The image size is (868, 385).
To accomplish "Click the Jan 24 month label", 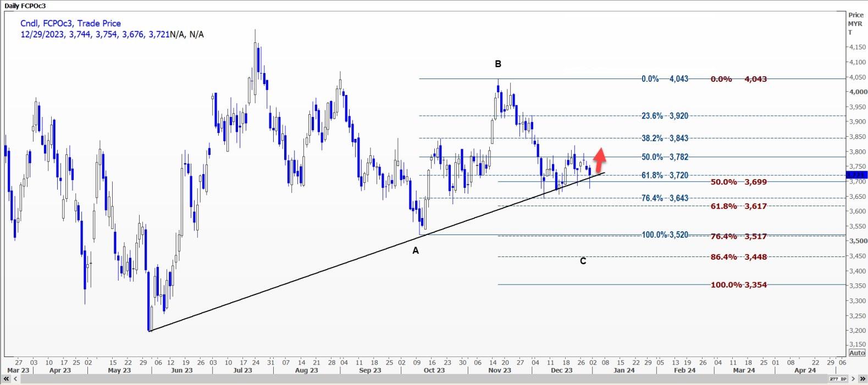I will click(624, 370).
